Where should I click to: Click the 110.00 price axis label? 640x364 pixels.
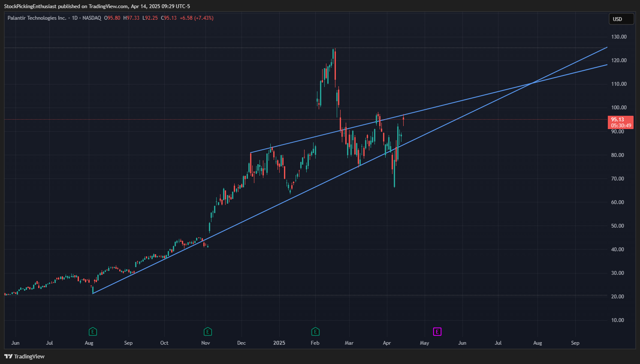point(619,84)
